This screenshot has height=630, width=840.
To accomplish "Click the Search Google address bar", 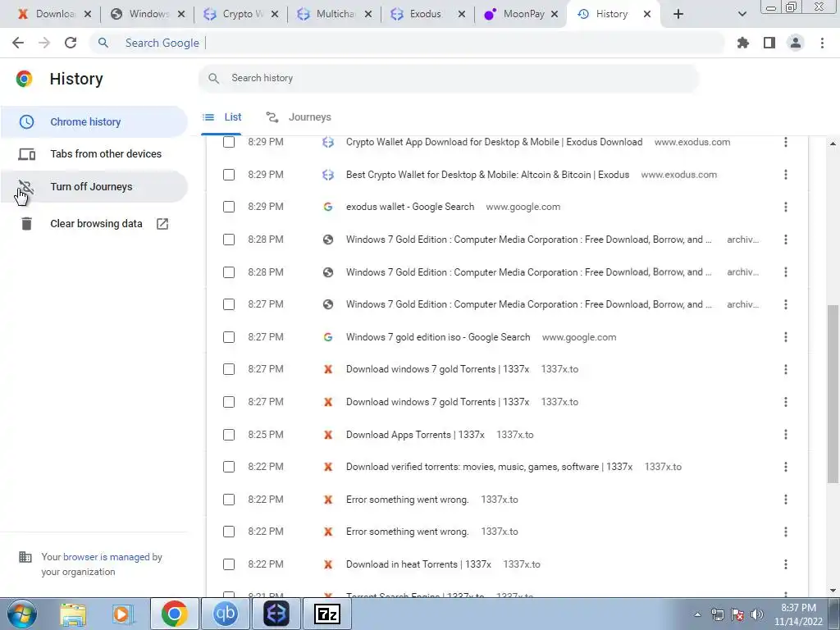I will click(x=407, y=43).
